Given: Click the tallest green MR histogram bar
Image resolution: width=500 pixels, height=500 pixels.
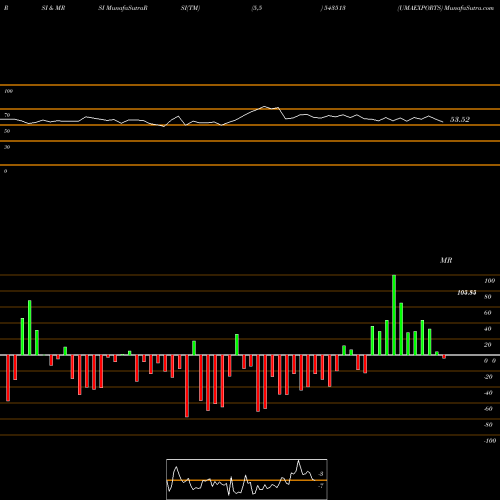Looking at the screenshot, I should pos(394,315).
